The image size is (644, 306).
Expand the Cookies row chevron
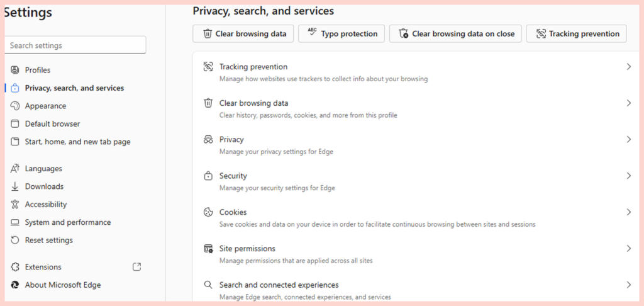(628, 212)
